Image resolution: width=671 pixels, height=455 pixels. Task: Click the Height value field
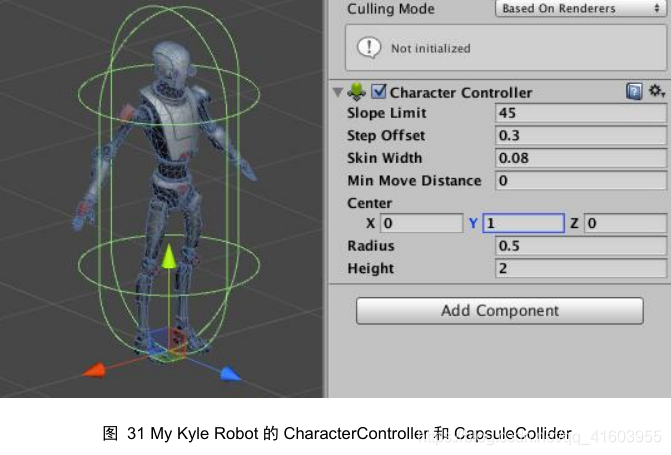[x=580, y=268]
